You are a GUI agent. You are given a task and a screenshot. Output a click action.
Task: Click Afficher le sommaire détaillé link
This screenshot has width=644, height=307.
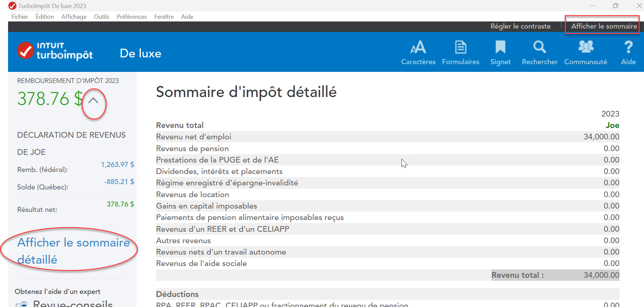[x=73, y=251]
